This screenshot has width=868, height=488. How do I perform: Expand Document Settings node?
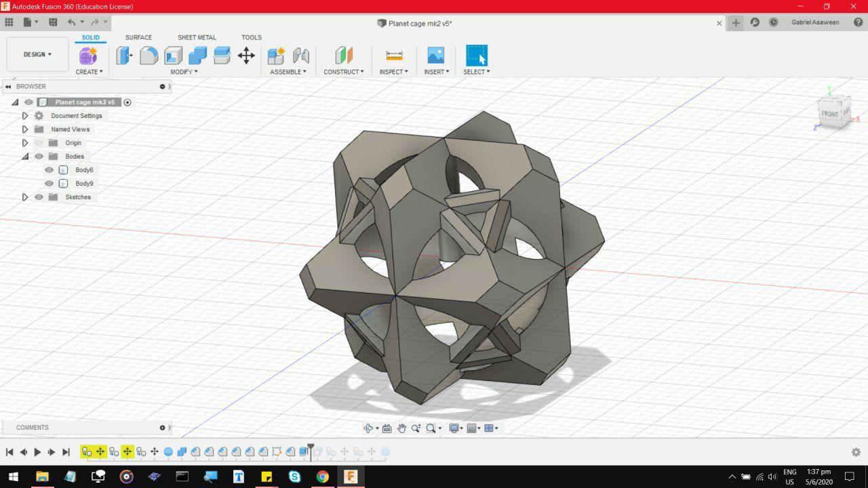point(25,116)
